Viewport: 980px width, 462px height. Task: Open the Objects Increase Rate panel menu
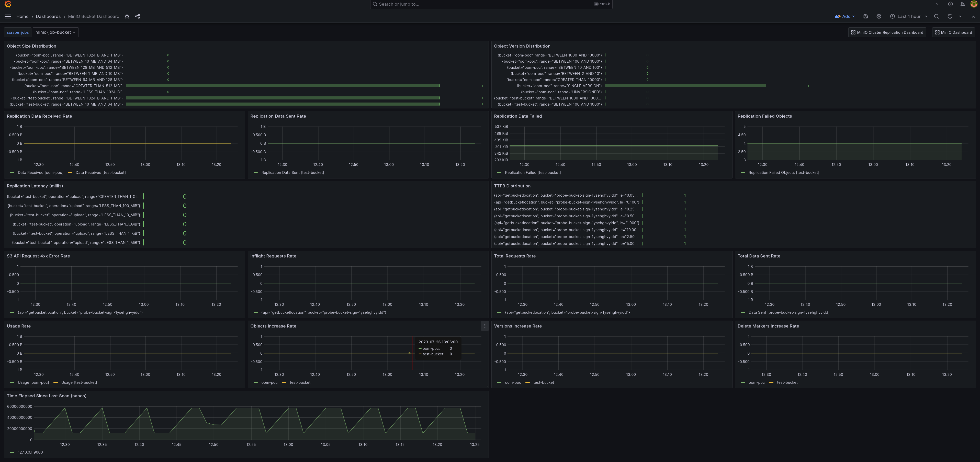coord(485,326)
